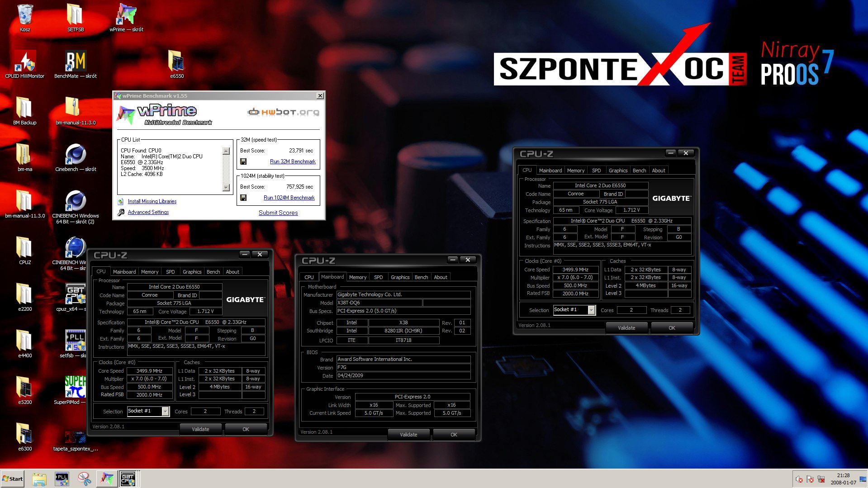The height and width of the screenshot is (488, 868).
Task: Open the Memory tab in right CPU-Z window
Action: [x=576, y=171]
